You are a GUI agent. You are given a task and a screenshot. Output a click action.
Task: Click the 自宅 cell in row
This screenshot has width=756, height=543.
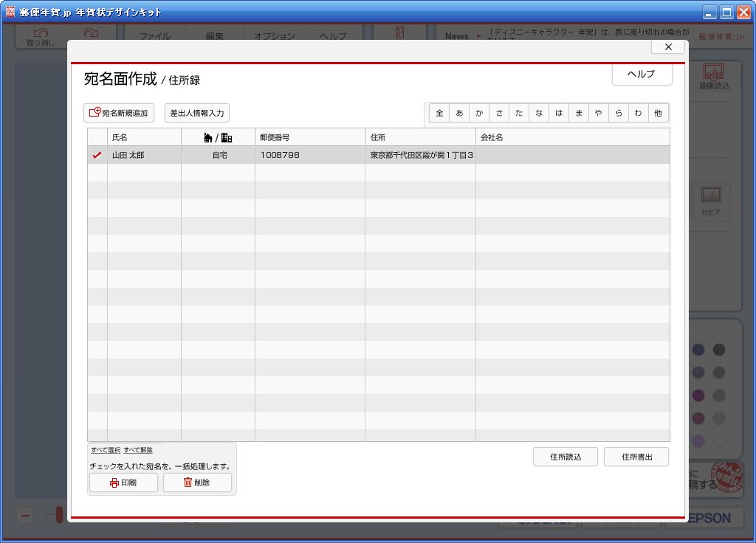[219, 155]
